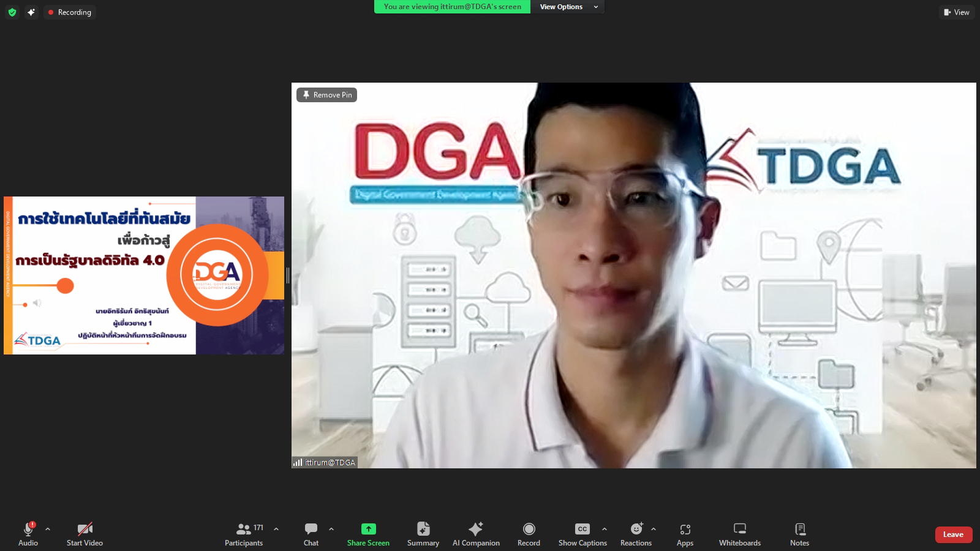980x551 pixels.
Task: Click the ittirum@TDGA name label
Action: [325, 462]
